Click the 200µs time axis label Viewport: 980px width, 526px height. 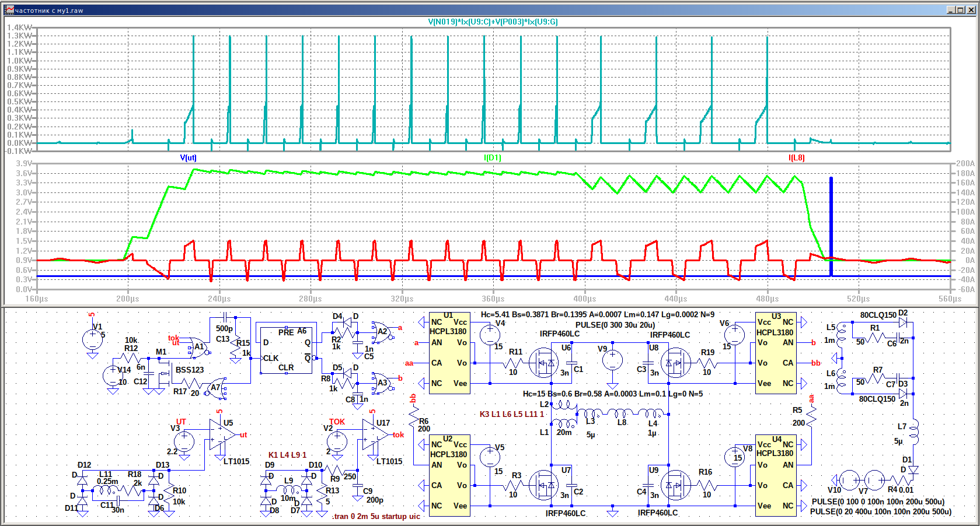[128, 299]
